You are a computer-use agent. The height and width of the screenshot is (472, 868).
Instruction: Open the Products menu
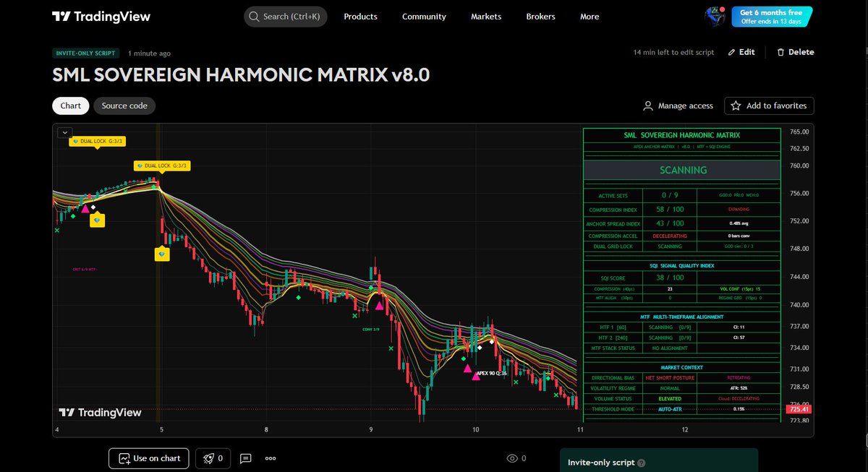(360, 17)
